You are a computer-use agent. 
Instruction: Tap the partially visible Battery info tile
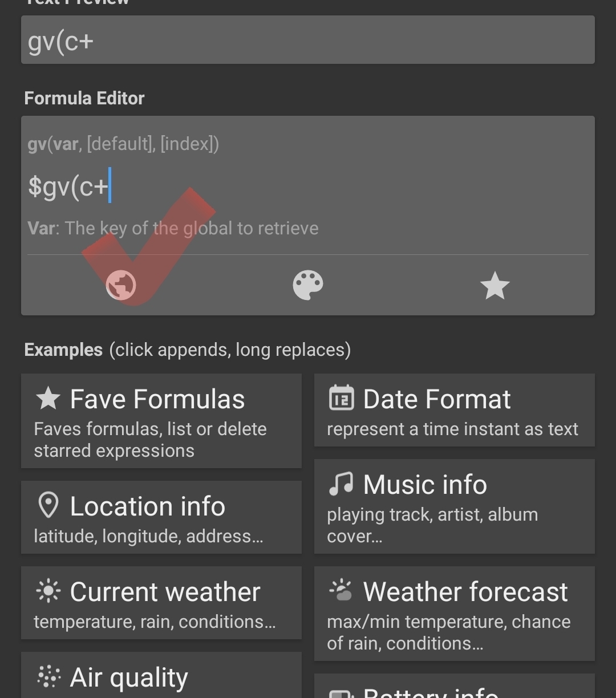(x=454, y=689)
